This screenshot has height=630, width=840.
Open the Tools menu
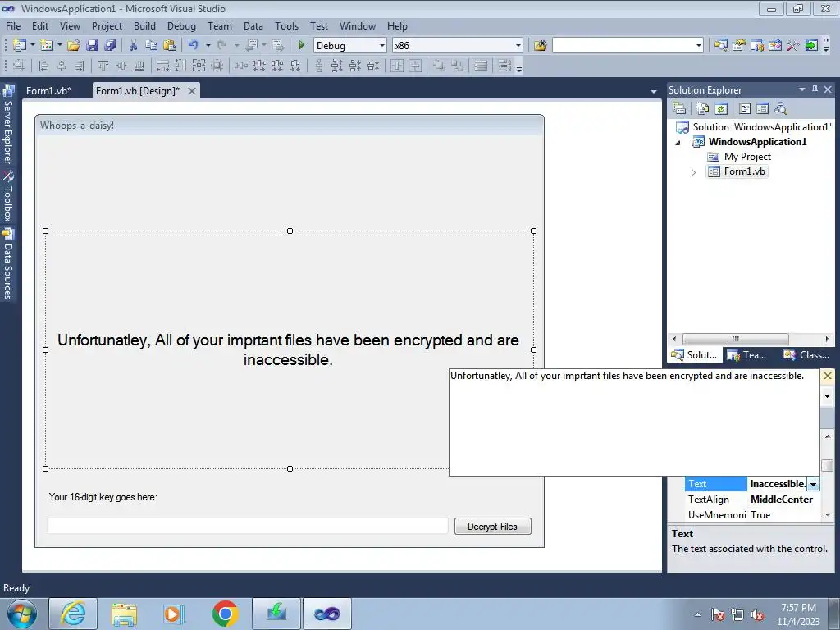coord(286,25)
